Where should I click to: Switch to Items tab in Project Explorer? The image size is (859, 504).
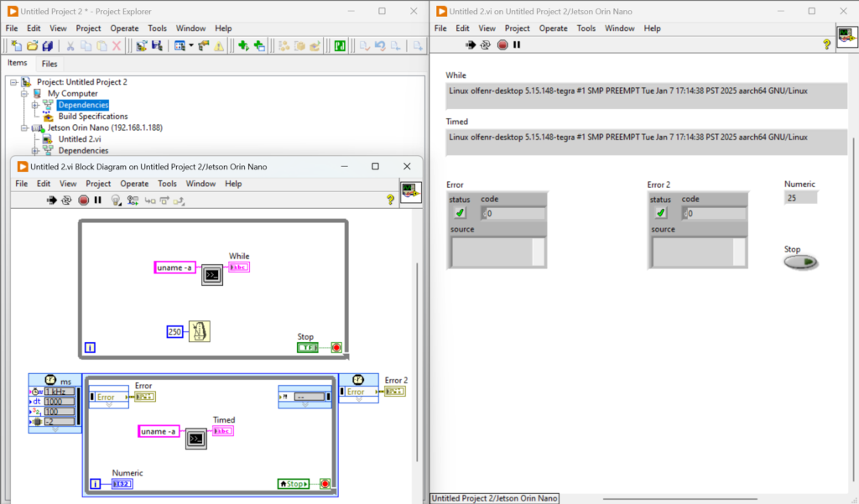point(17,63)
